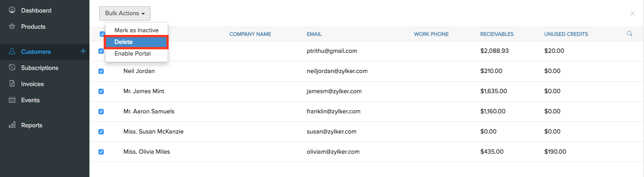Click email franklin@zylker.com
644x177 pixels.
334,111
